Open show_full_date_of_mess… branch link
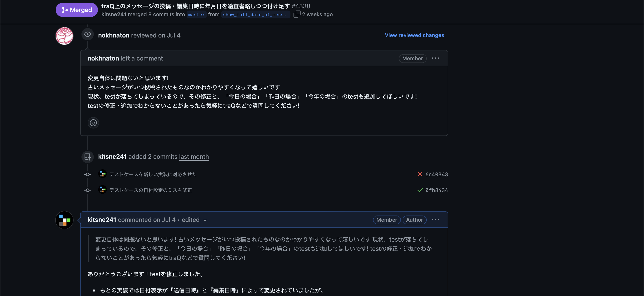644x296 pixels. coord(255,14)
